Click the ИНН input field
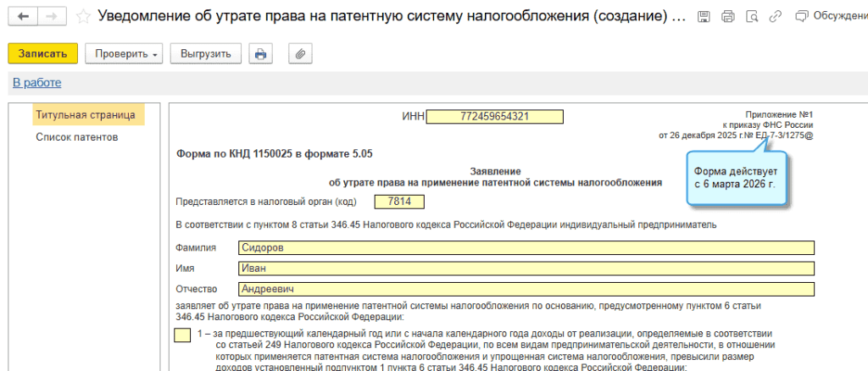Screen dimensions: 868x371 point(494,116)
